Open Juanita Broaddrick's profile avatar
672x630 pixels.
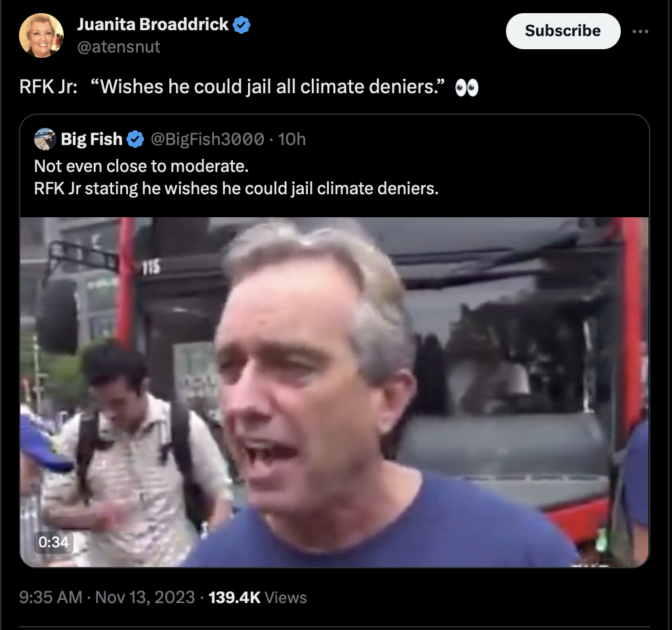[41, 35]
